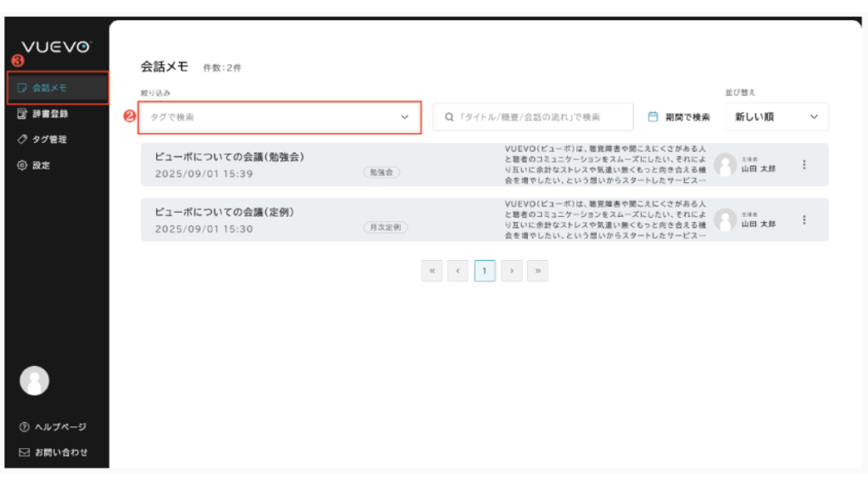Open more options for 定例 memo

(804, 219)
